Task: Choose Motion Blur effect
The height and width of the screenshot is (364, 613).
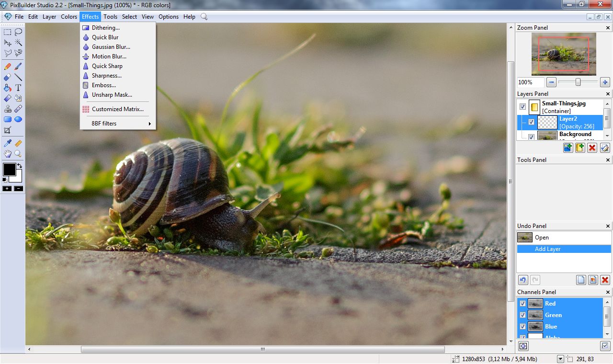Action: [118, 56]
